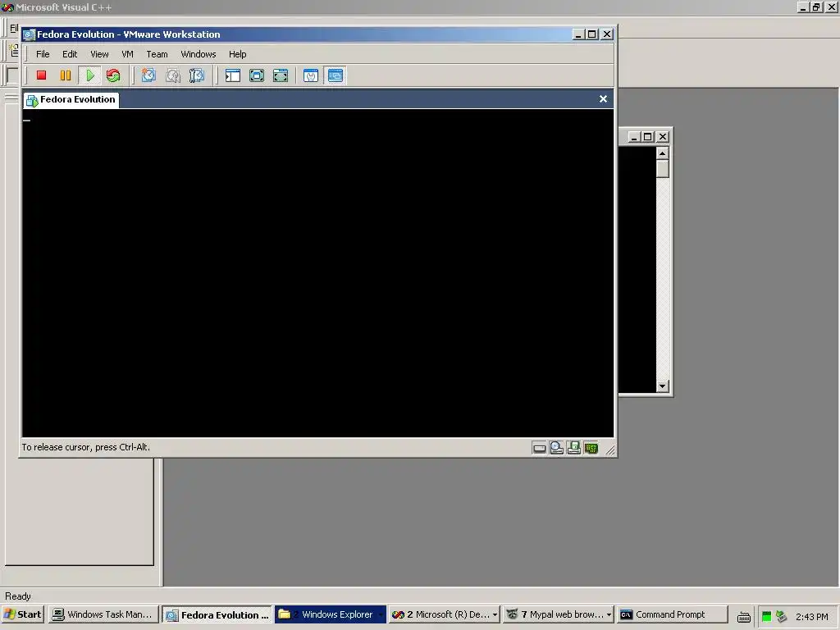Screen dimensions: 840x630
Task: Click the scroll down arrow in the background console window
Action: pos(663,386)
